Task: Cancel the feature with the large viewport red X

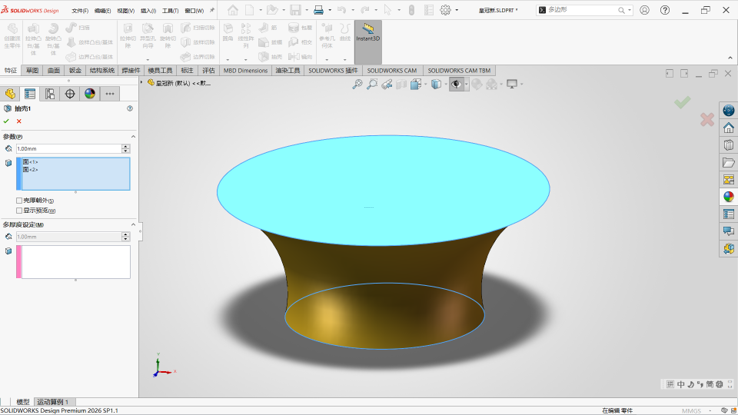Action: tap(707, 120)
